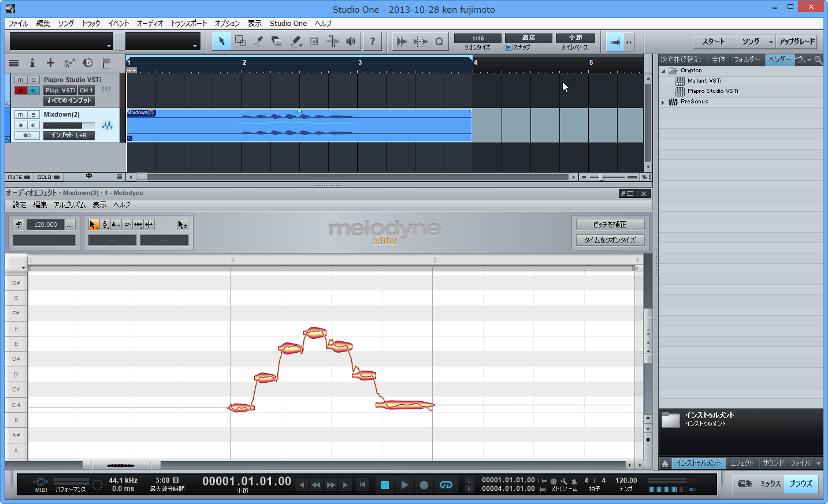Click the アップグレード button

(x=797, y=42)
